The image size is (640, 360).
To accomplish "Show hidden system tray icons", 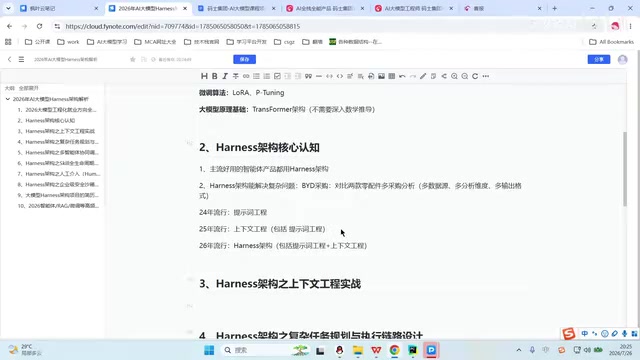I will 519,350.
